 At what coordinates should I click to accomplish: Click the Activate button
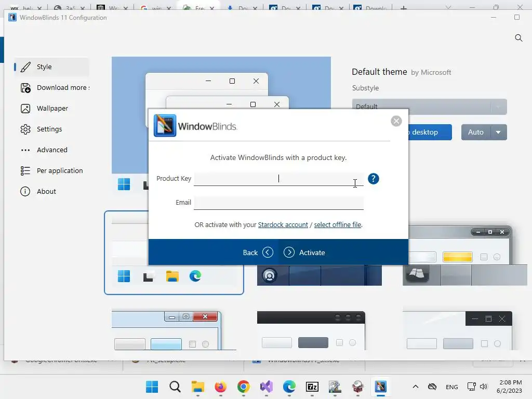pos(304,252)
